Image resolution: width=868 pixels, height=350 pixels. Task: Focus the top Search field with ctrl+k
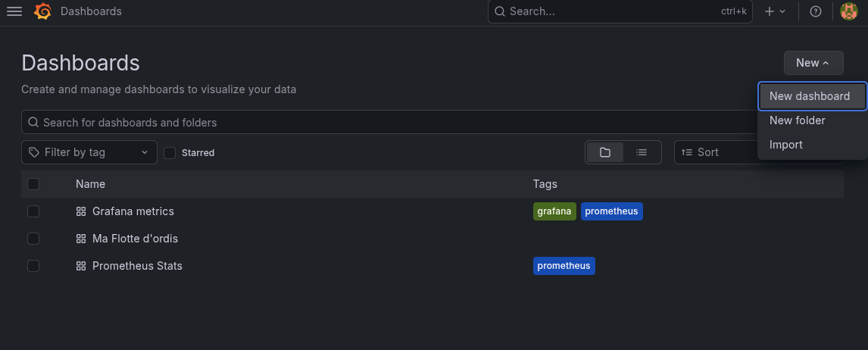[620, 11]
